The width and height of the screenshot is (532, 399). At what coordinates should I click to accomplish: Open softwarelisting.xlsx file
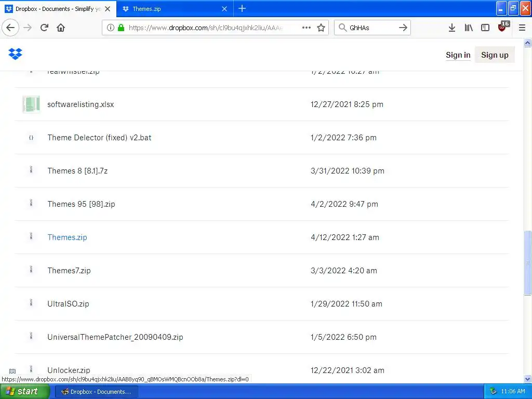(x=81, y=104)
